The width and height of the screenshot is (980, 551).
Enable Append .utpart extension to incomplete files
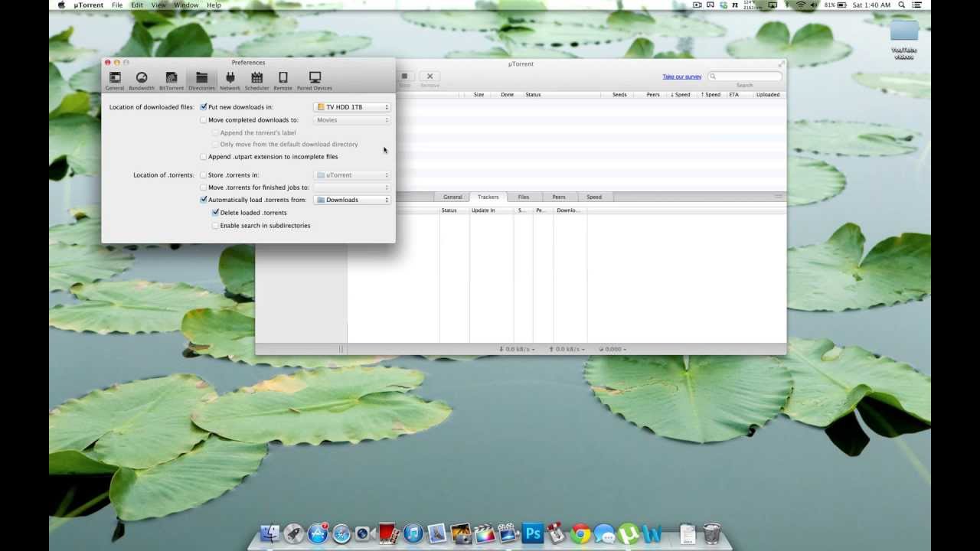coord(204,157)
